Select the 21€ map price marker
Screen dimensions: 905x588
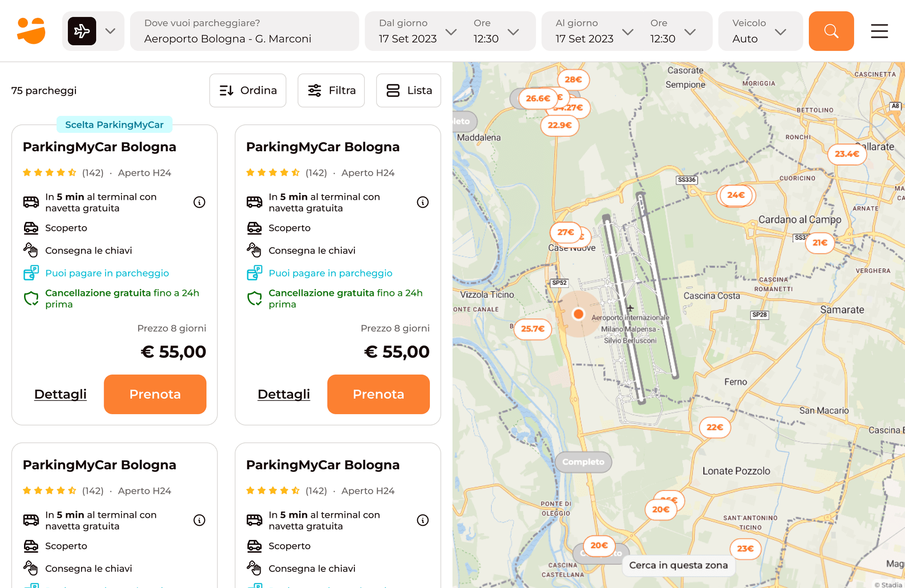point(820,243)
